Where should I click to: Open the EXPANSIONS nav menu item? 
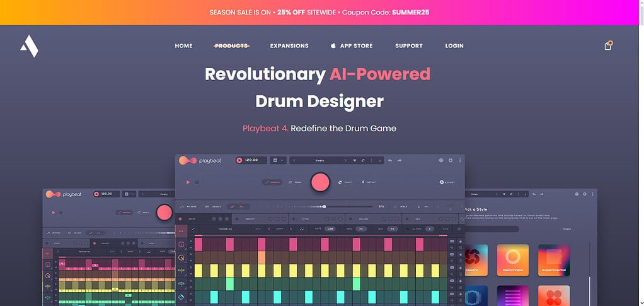(289, 46)
